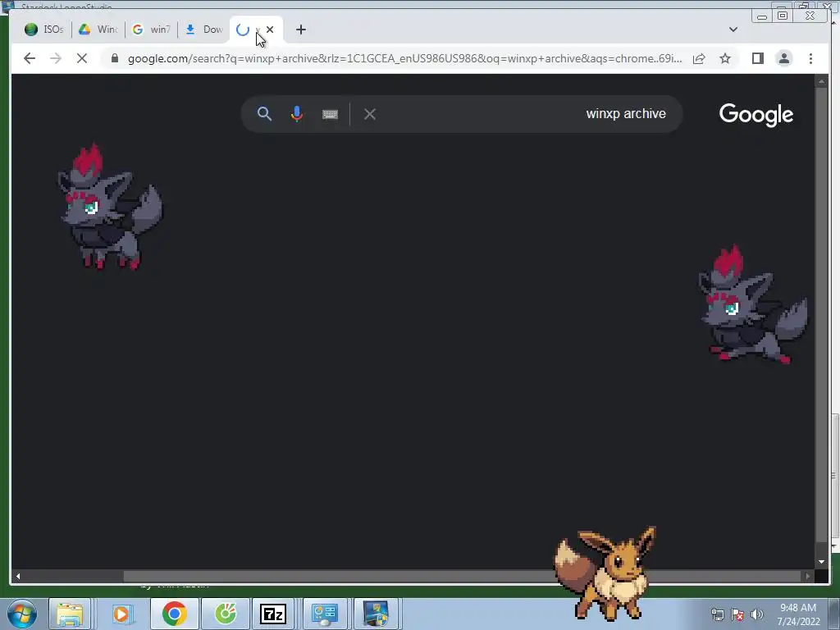Launch Windows Media Player from taskbar
The height and width of the screenshot is (630, 840).
tap(122, 614)
